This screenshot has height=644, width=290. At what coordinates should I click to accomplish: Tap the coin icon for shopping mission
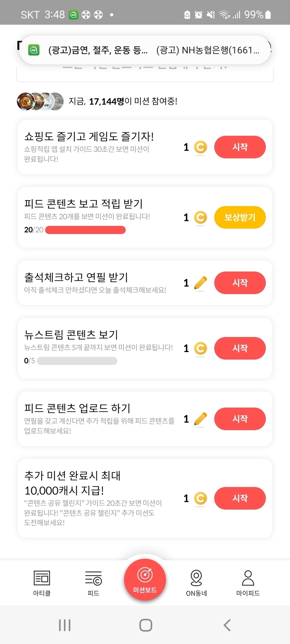pyautogui.click(x=201, y=147)
